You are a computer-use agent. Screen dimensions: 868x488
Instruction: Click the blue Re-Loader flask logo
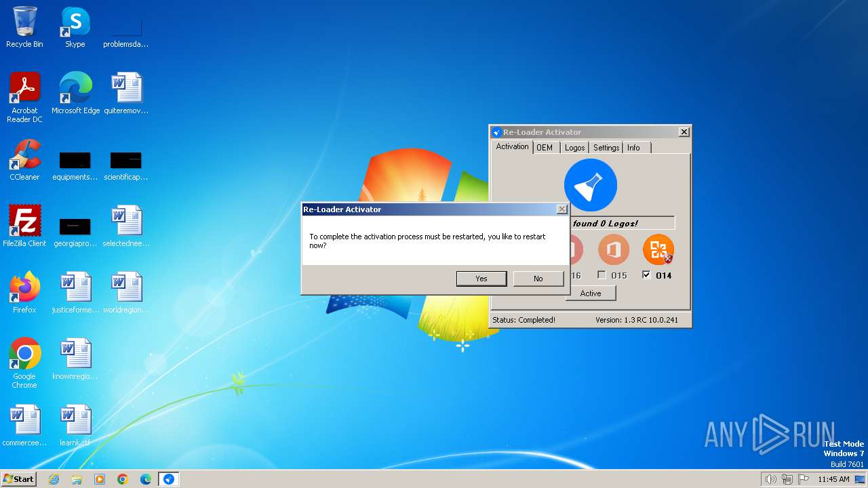pyautogui.click(x=591, y=185)
